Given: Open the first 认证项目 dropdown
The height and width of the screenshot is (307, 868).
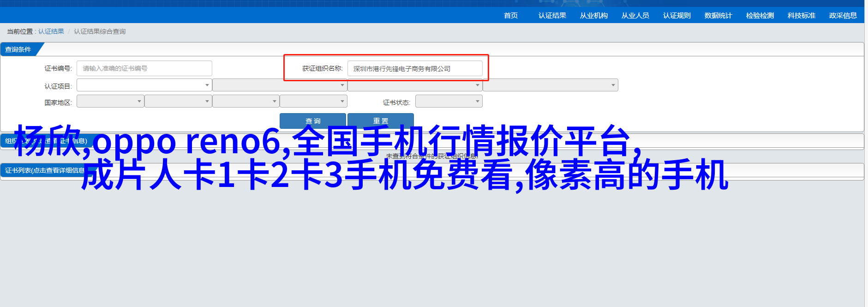Looking at the screenshot, I should pyautogui.click(x=144, y=85).
